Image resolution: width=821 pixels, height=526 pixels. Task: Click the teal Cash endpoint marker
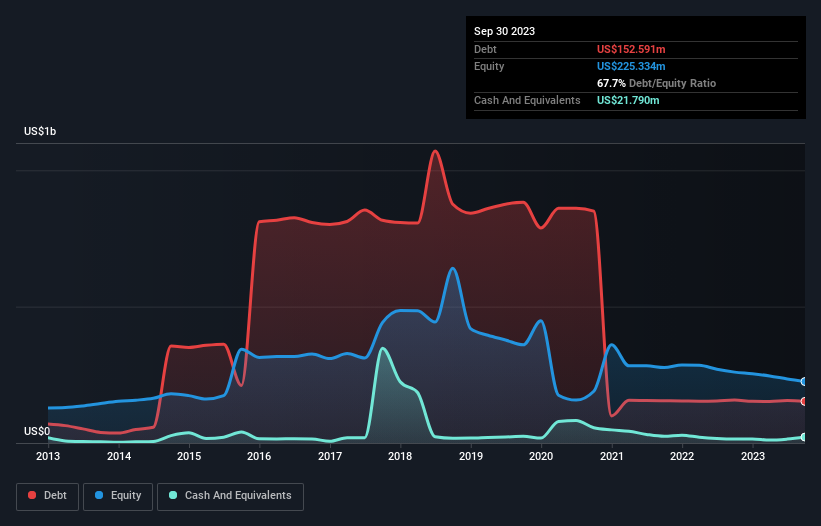pos(804,437)
